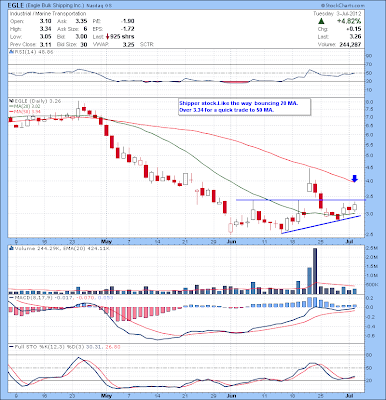Select the Prev Close value 3.11
The image size is (386, 400).
(45, 44)
